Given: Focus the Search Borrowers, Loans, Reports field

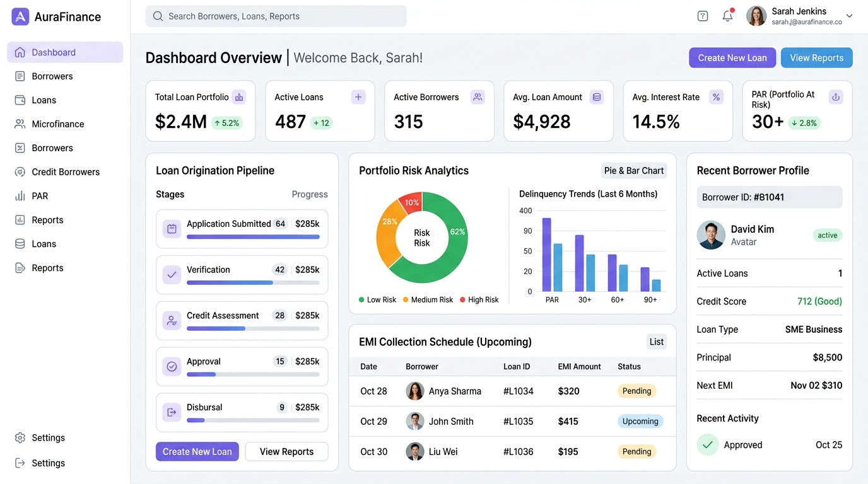Looking at the screenshot, I should [x=276, y=16].
